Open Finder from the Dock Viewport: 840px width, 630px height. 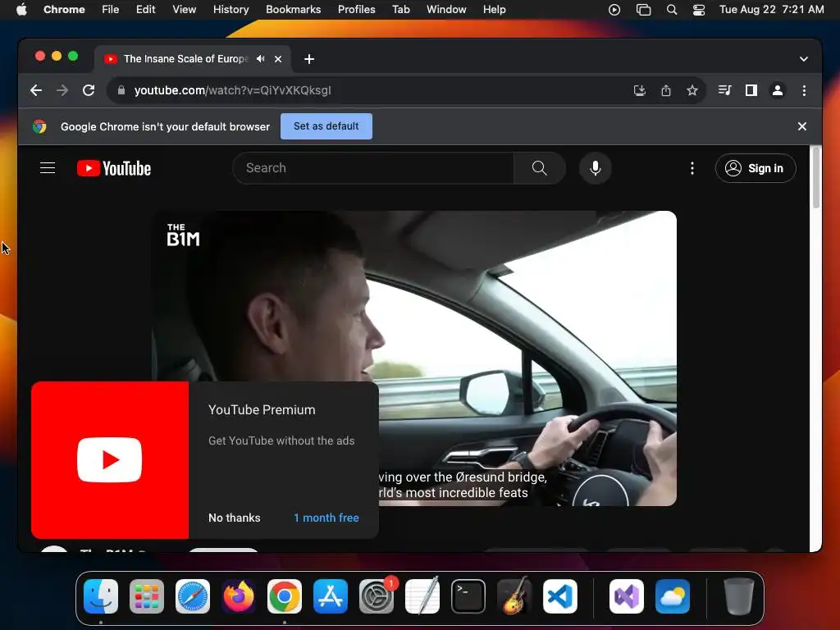pyautogui.click(x=101, y=596)
